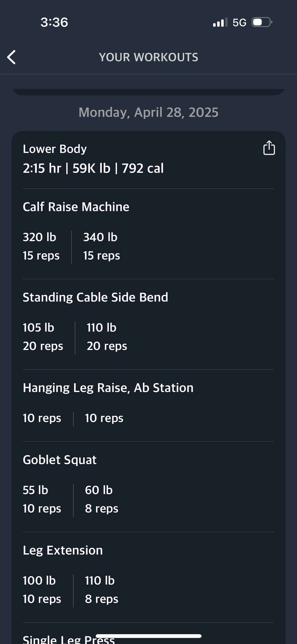The width and height of the screenshot is (297, 644).
Task: Open the Calf Raise Machine exercise
Action: click(x=76, y=207)
